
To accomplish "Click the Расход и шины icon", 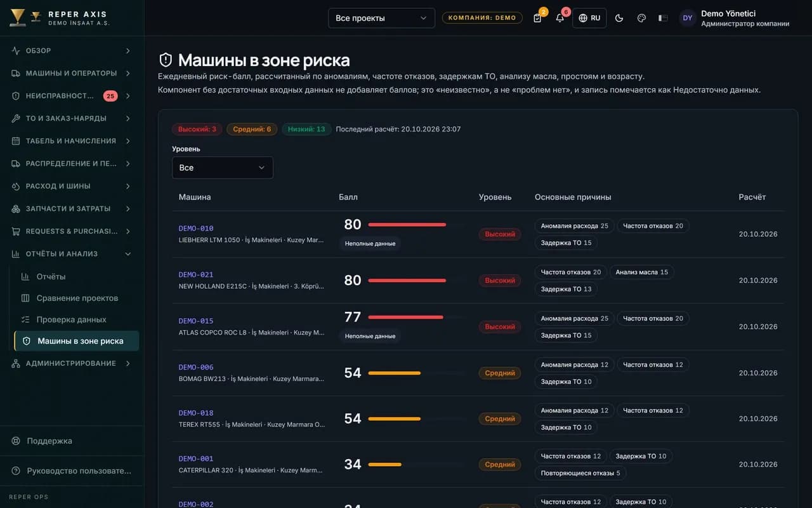I will point(16,186).
